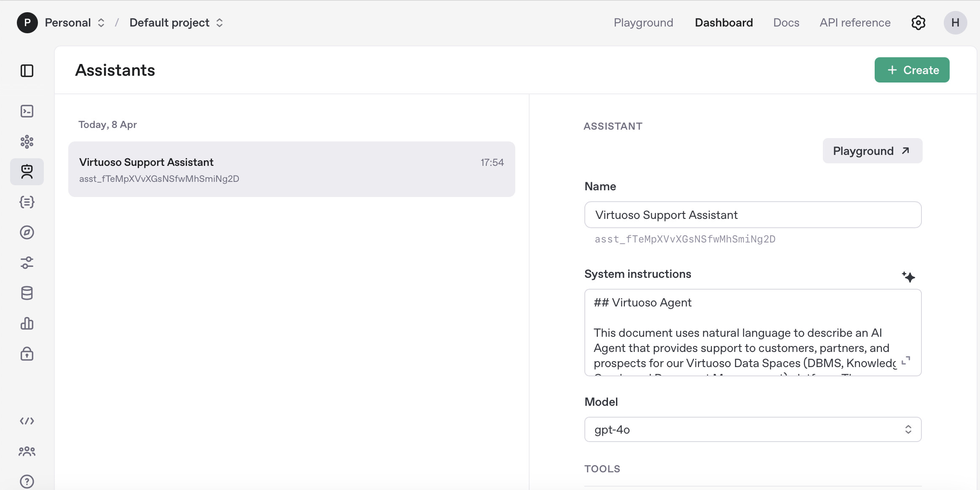Screen dimensions: 980x490
Task: Select the Virtuoso Support Assistant list row
Action: point(292,169)
